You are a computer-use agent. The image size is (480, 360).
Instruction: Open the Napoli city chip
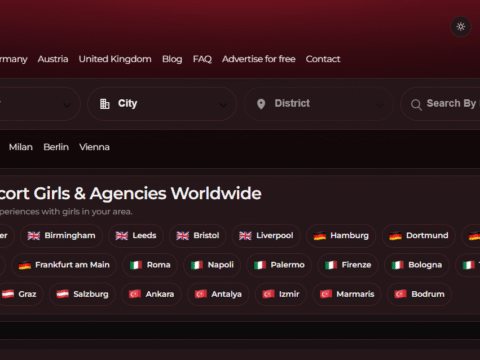tap(212, 265)
